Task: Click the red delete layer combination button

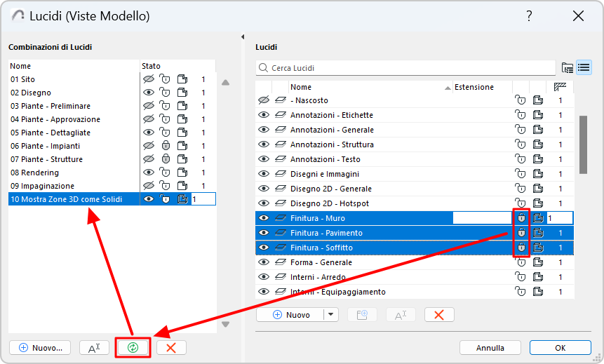Action: click(x=170, y=347)
